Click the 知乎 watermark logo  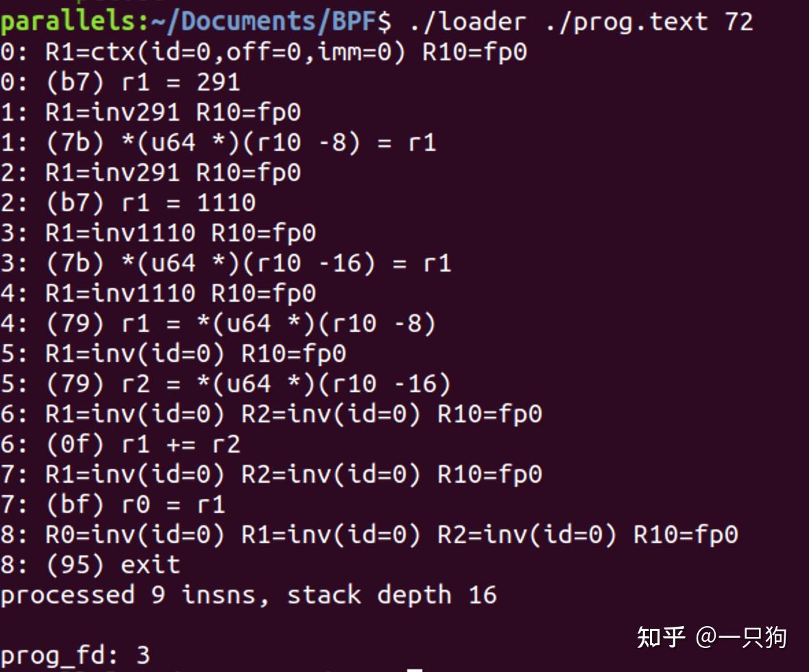point(661,637)
